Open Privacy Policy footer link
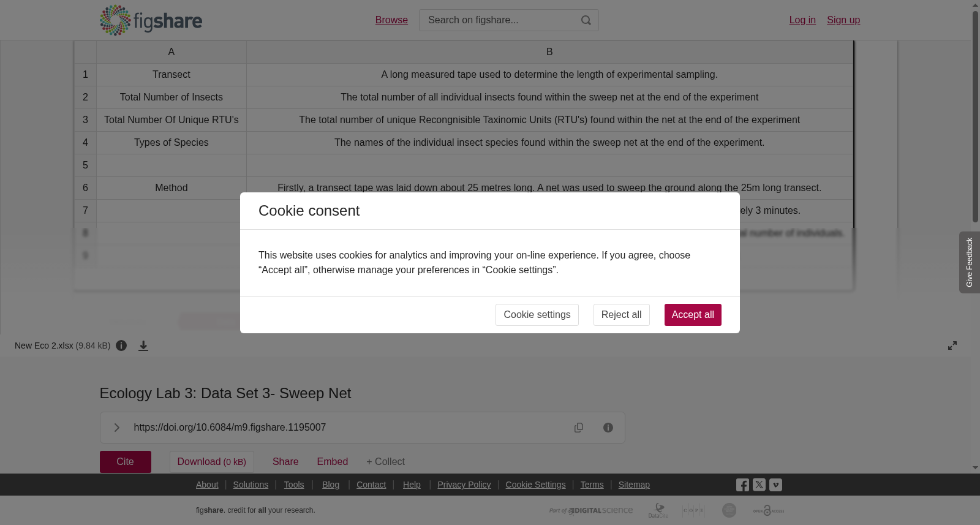The height and width of the screenshot is (525, 980). point(464,485)
